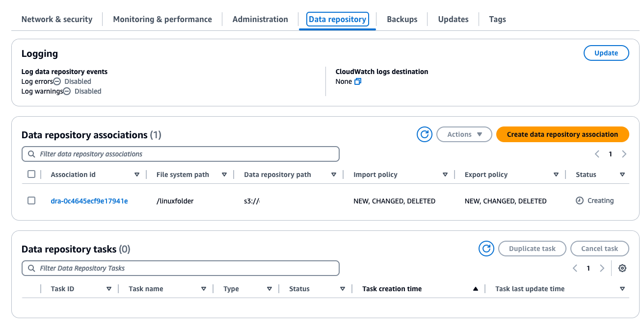The height and width of the screenshot is (326, 644).
Task: Click the Update logging button
Action: click(606, 53)
